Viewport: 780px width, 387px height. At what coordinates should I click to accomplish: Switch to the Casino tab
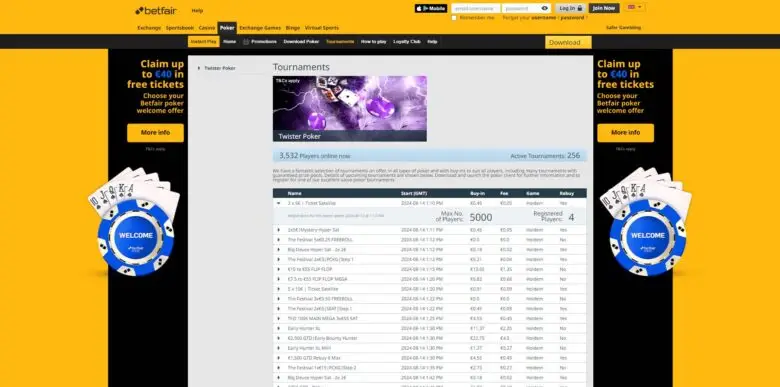207,28
